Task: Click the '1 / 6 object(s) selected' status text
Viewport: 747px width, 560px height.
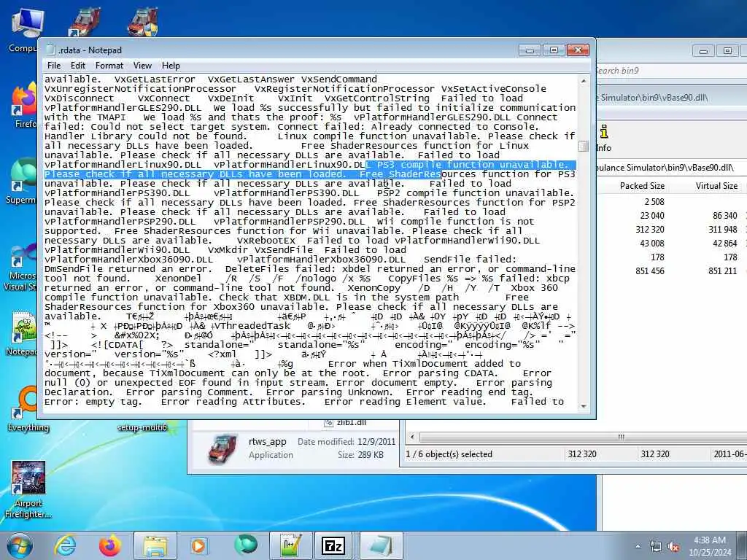Action: pyautogui.click(x=449, y=454)
